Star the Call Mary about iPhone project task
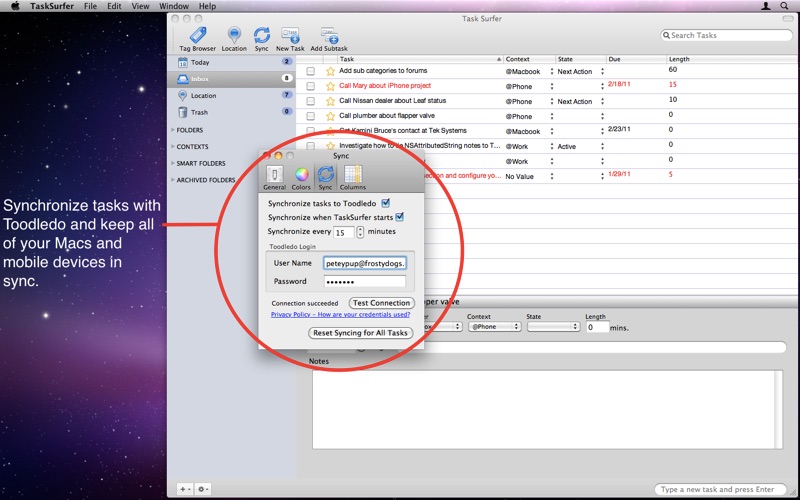 (331, 86)
